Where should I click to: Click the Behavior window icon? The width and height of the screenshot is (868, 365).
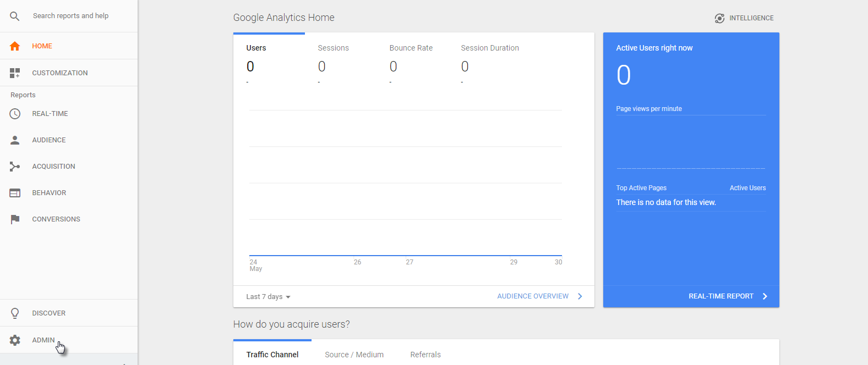[15, 193]
